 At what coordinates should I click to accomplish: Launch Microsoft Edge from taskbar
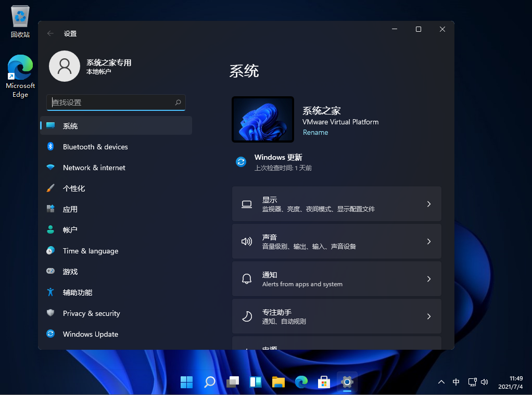pyautogui.click(x=301, y=382)
